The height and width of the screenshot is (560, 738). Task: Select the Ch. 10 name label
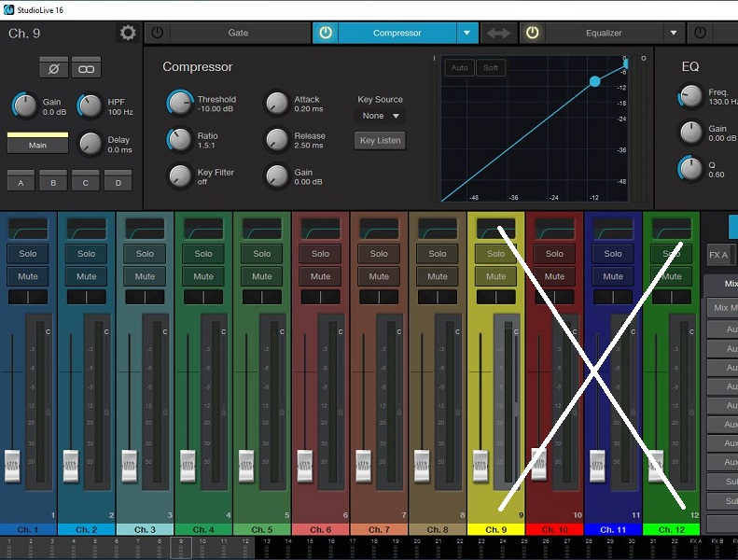click(554, 530)
